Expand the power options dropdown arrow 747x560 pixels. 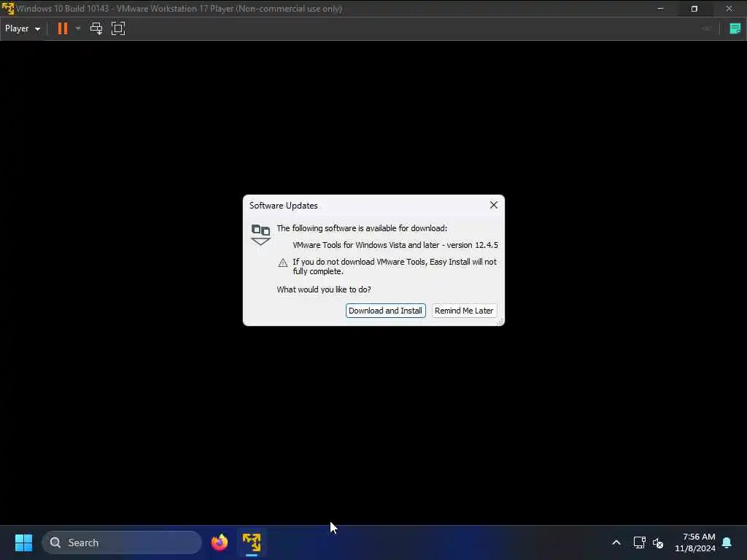(x=78, y=28)
